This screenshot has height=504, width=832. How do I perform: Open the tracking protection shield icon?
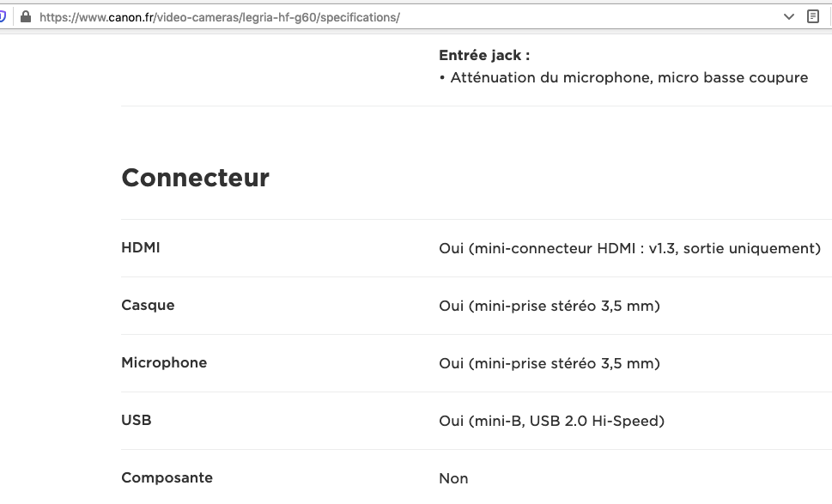tap(2, 17)
